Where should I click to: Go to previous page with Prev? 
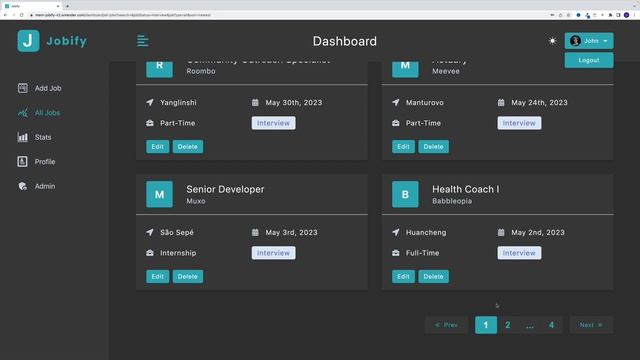[x=446, y=325]
